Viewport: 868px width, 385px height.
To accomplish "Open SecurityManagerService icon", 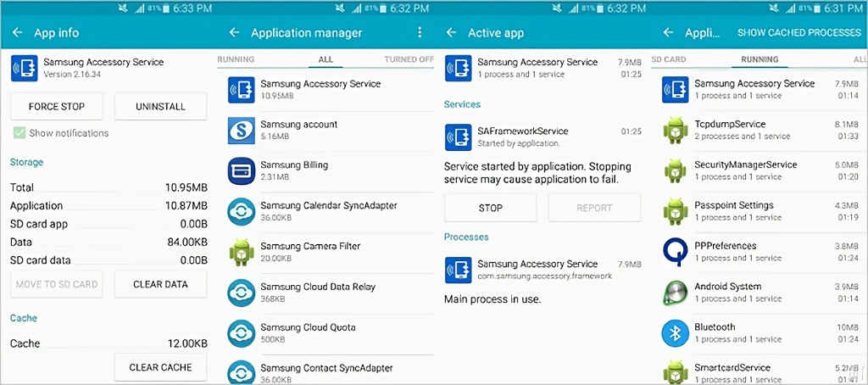I will point(676,170).
